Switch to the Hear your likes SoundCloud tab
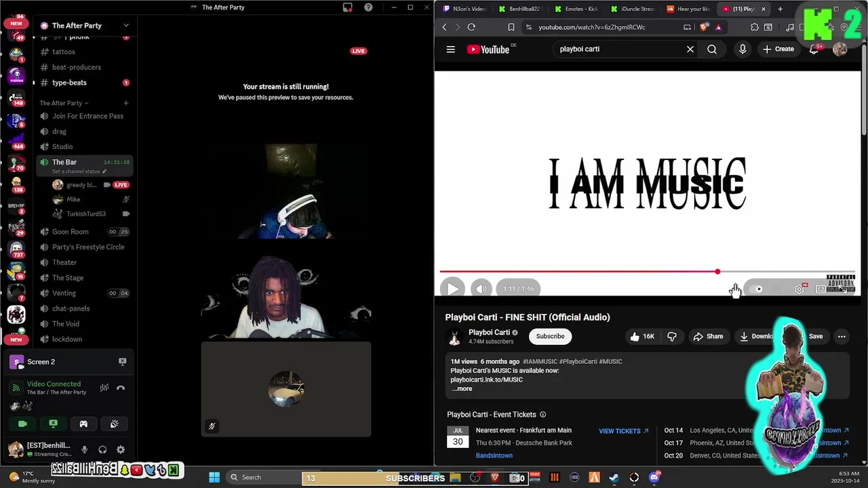The height and width of the screenshot is (488, 868). coord(688,9)
